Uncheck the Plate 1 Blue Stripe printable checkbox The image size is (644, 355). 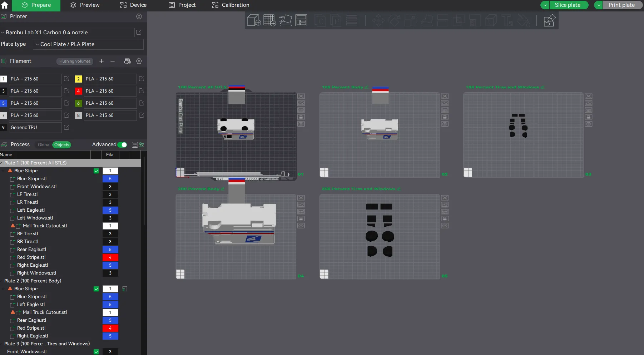[x=96, y=171]
